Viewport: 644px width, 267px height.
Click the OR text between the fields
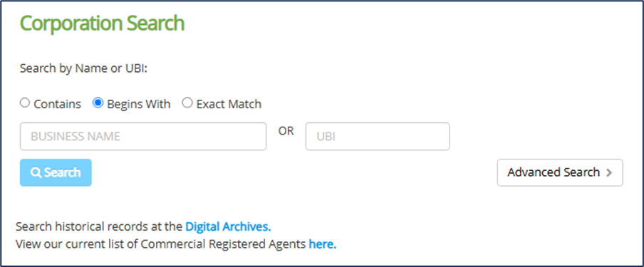286,132
